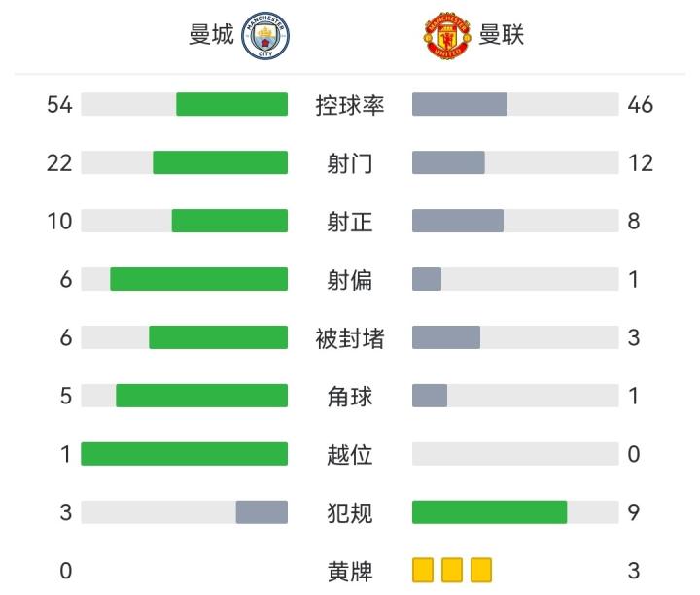Screen dimensions: 700x595
Task: Click Manchester City's green 射门 bar
Action: tap(220, 162)
